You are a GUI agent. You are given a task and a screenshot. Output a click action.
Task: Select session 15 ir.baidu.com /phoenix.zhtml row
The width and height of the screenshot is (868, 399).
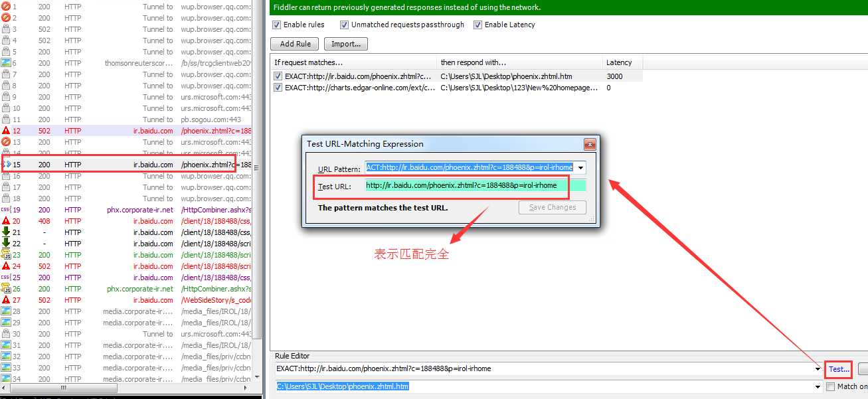[126, 165]
